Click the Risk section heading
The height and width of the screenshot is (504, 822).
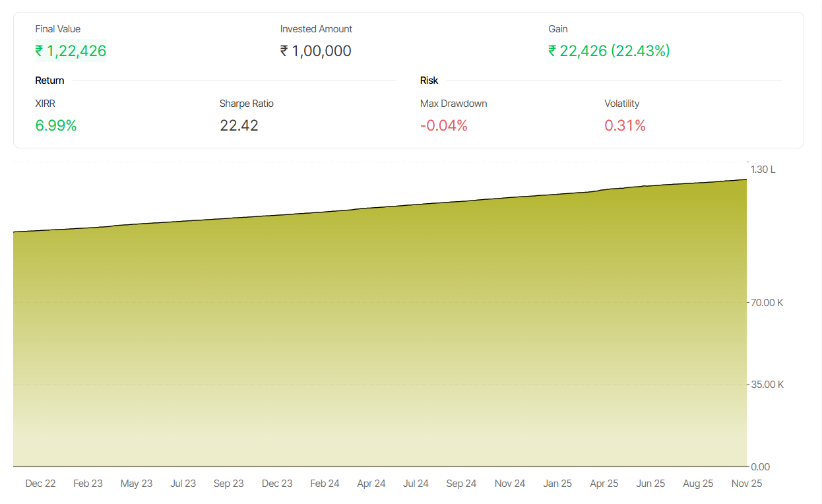[429, 80]
